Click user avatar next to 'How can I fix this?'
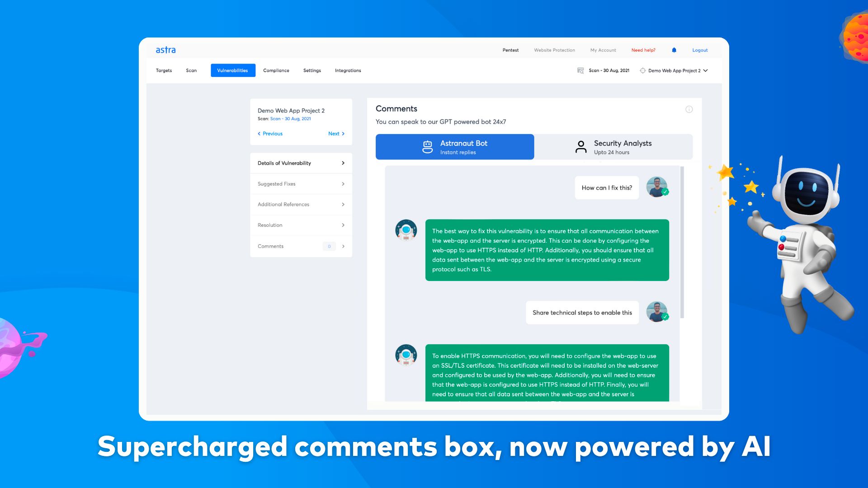Image resolution: width=868 pixels, height=488 pixels. coord(657,187)
